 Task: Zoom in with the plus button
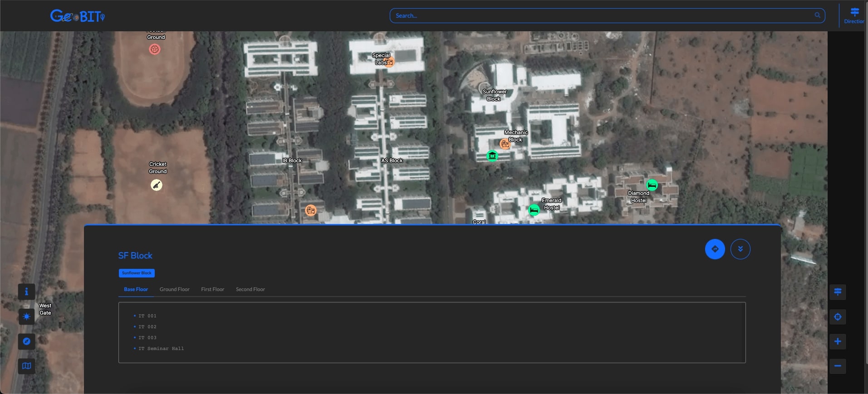click(838, 341)
